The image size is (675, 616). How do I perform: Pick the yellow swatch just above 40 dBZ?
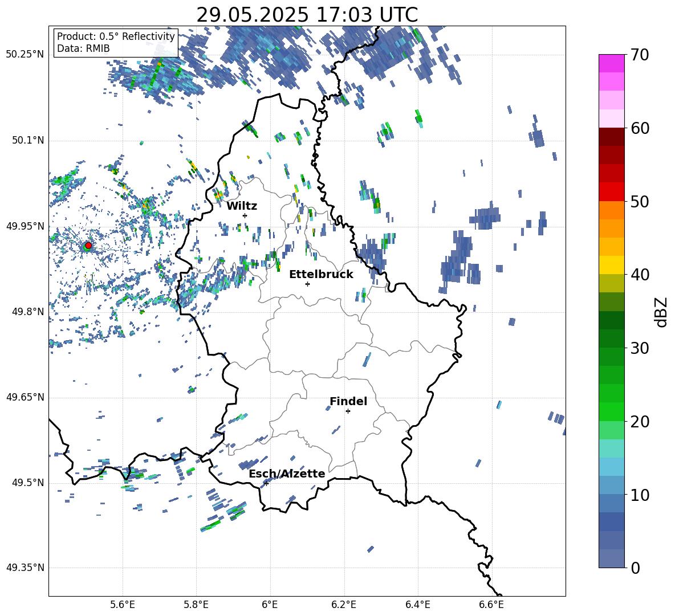[612, 266]
